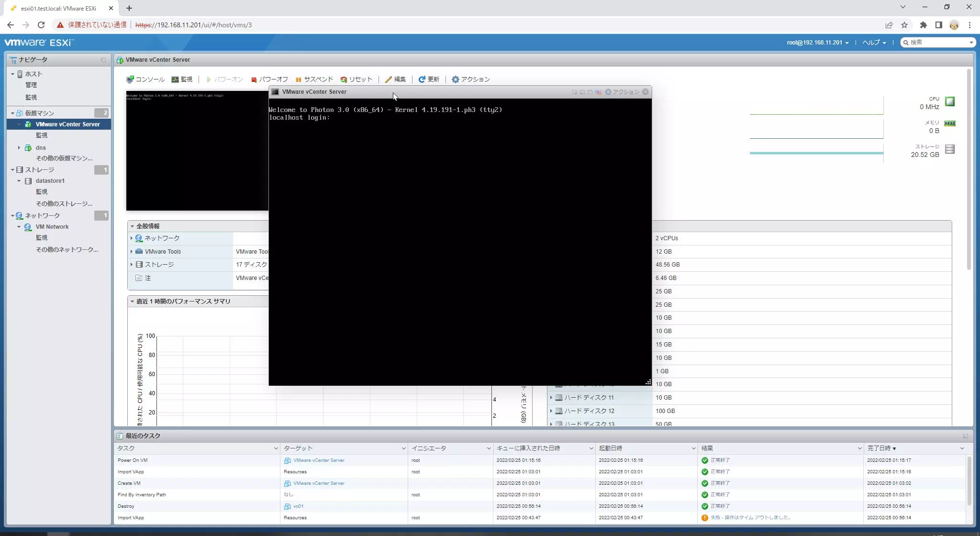The height and width of the screenshot is (536, 980).
Task: Collapse the ネットワーク navigator section
Action: pos(12,216)
